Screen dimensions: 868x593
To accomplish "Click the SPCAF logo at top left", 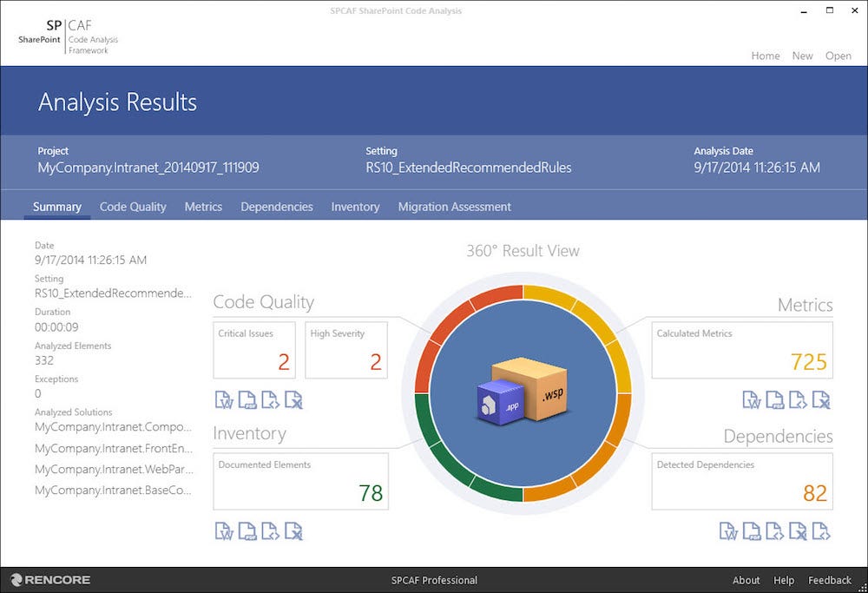I will click(68, 36).
